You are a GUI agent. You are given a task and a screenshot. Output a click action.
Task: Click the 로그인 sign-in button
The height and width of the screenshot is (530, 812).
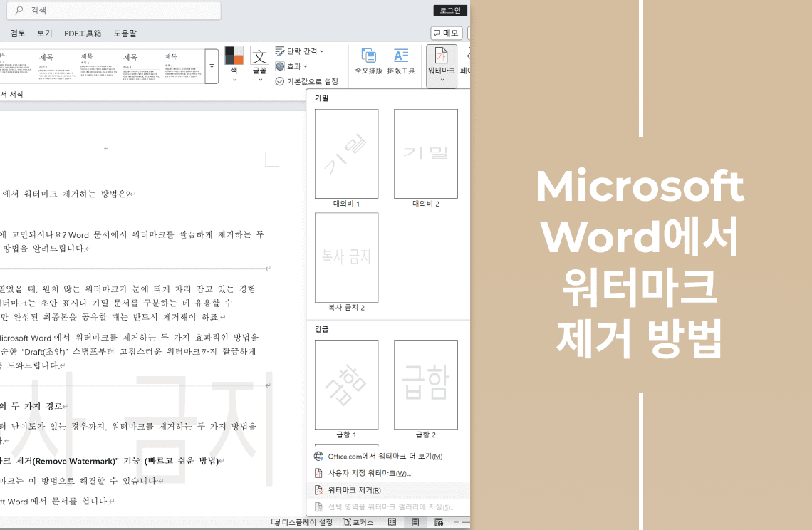coord(450,11)
